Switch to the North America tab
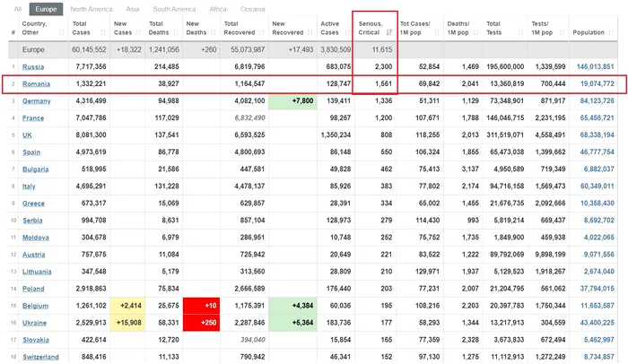Image resolution: width=628 pixels, height=364 pixels. pos(93,9)
